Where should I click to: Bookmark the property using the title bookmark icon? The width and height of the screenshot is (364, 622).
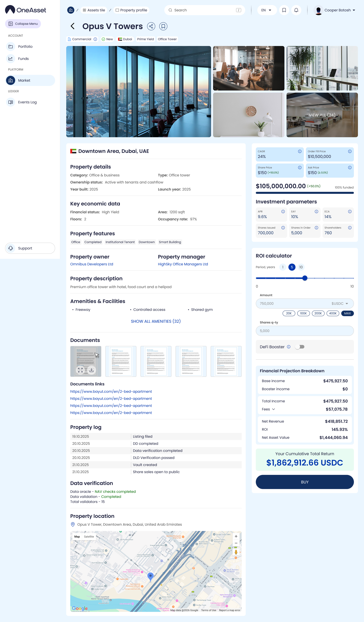tap(163, 26)
